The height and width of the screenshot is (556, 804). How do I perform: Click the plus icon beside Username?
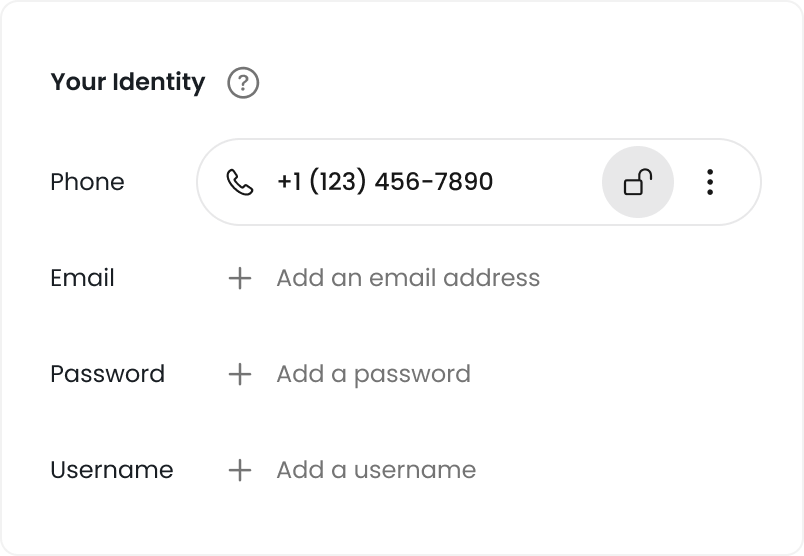(x=240, y=470)
